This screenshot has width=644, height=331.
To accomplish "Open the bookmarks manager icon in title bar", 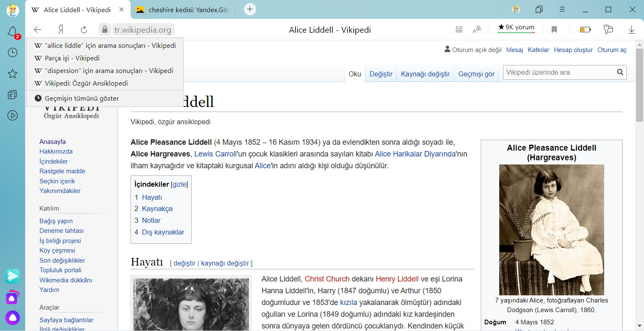I will [539, 9].
